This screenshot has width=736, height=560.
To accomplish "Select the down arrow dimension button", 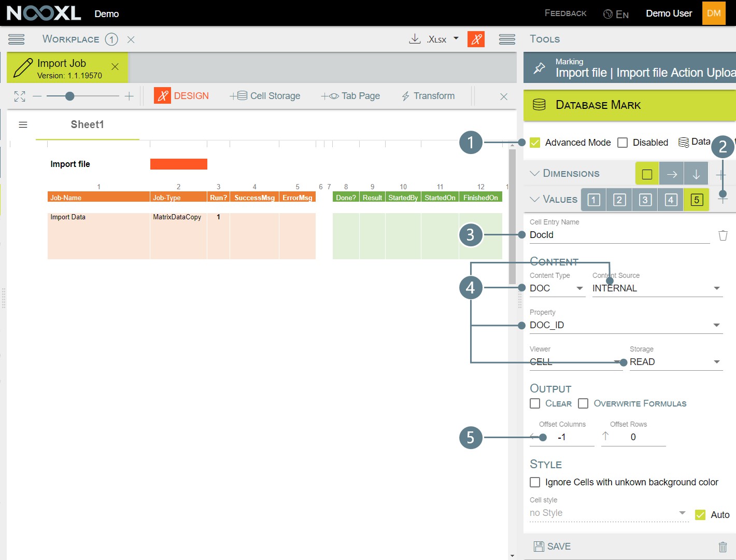I will [x=696, y=174].
